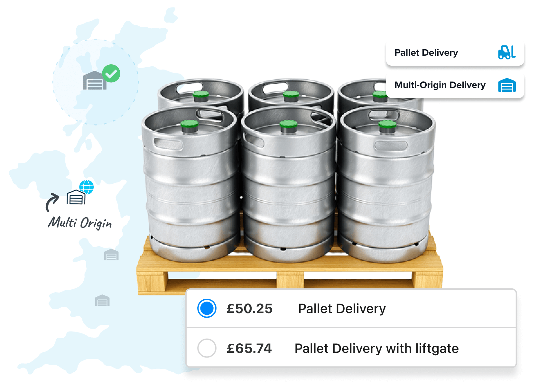The height and width of the screenshot is (392, 556).
Task: Select the £50.25 Pallet Delivery radio button
Action: click(207, 308)
